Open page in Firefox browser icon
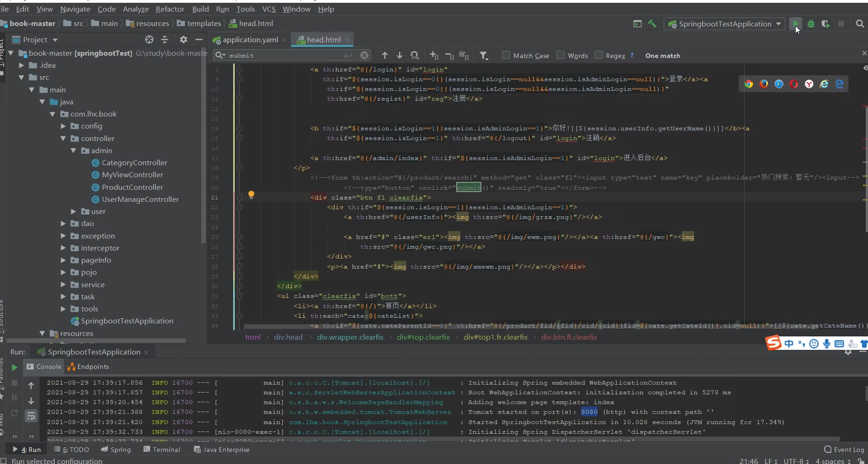This screenshot has height=464, width=868. click(x=764, y=84)
